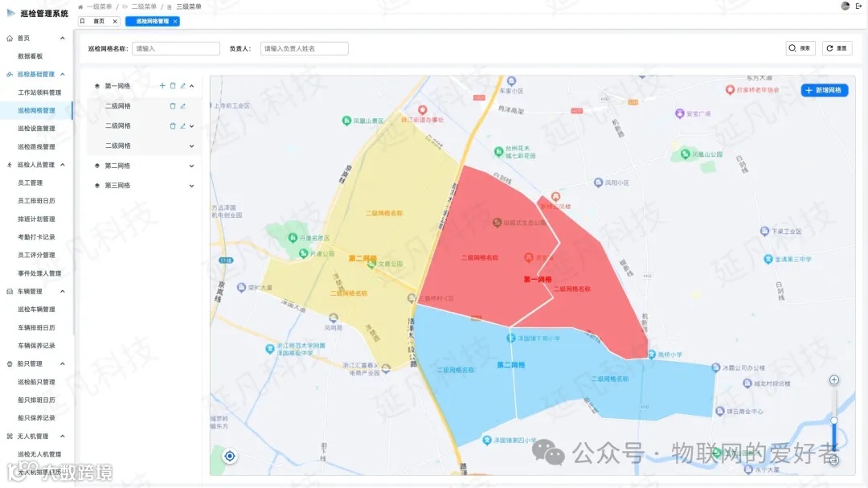Collapse the 船只管理 sidebar section
Image resolution: width=868 pixels, height=488 pixels.
pyautogui.click(x=63, y=364)
